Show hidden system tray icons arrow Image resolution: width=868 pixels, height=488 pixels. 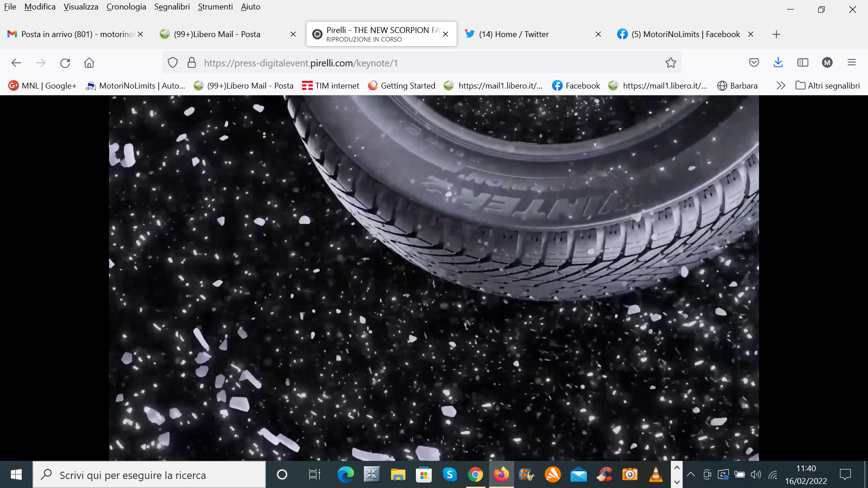(691, 474)
